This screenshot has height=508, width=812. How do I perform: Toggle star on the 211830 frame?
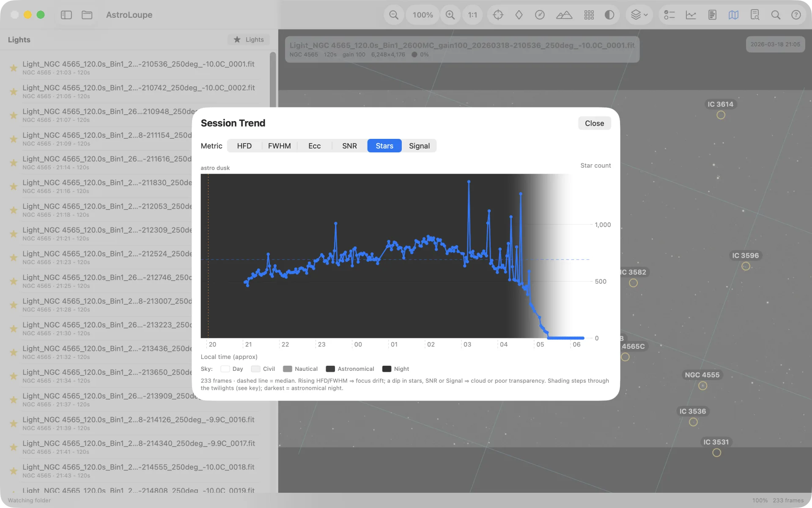(14, 186)
